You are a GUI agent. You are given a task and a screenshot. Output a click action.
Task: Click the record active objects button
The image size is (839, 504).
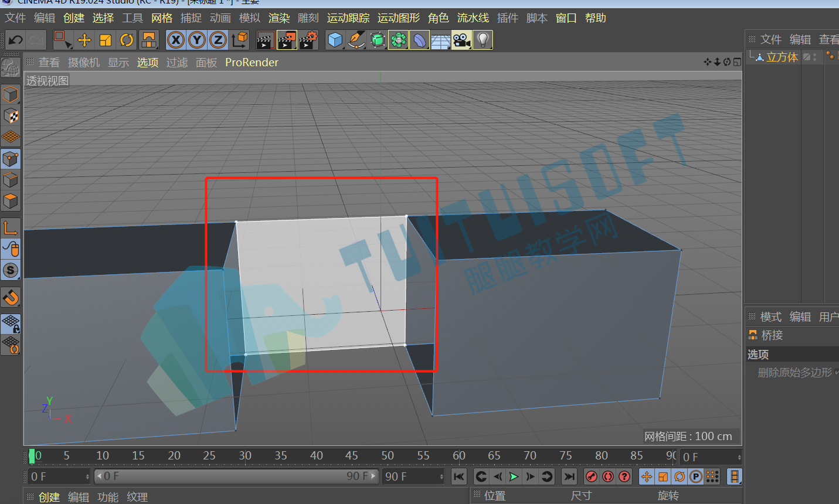pyautogui.click(x=592, y=476)
